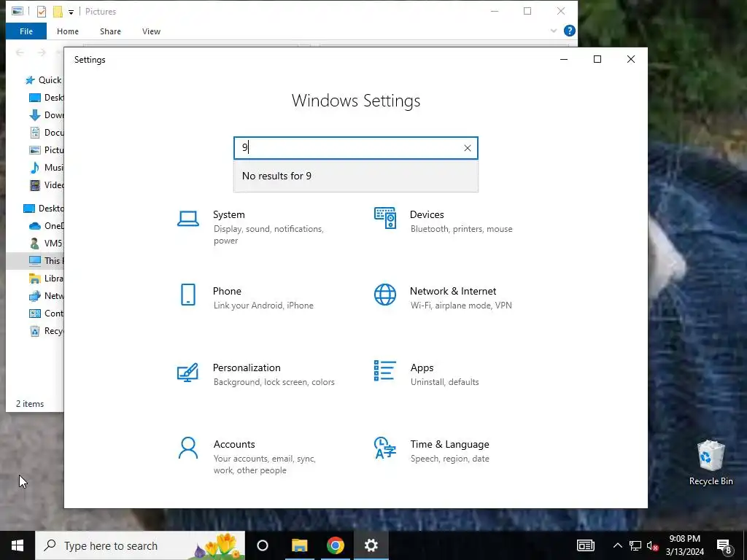The width and height of the screenshot is (747, 560).
Task: Select Libraries in Explorer sidebar
Action: [x=46, y=279]
